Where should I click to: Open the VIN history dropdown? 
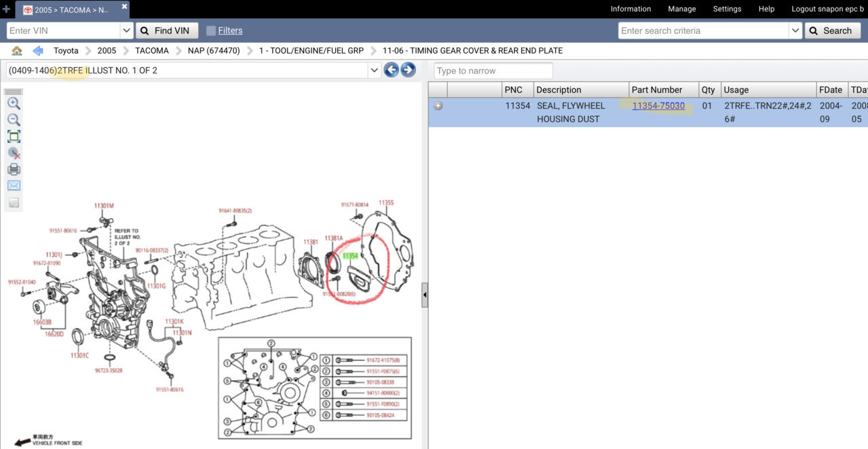click(126, 31)
